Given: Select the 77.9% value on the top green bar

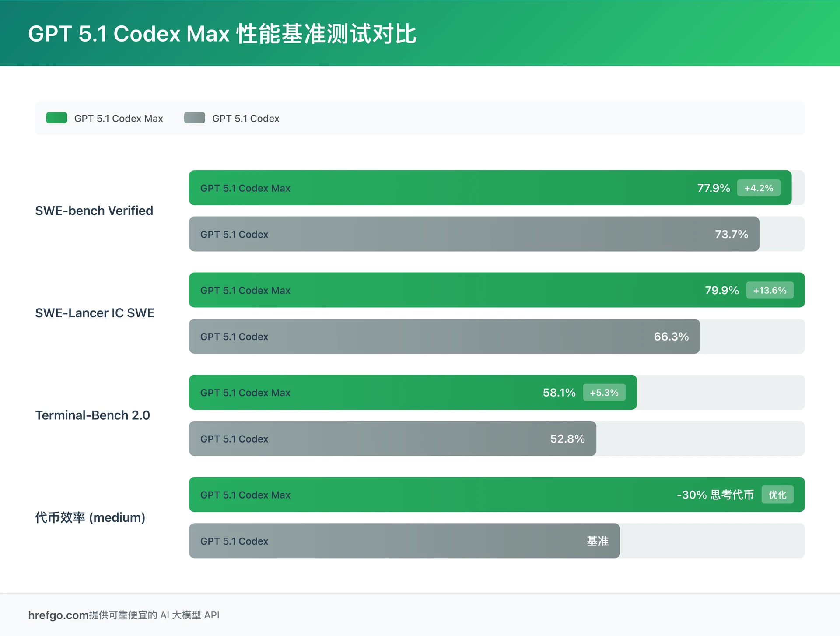Looking at the screenshot, I should click(x=713, y=188).
